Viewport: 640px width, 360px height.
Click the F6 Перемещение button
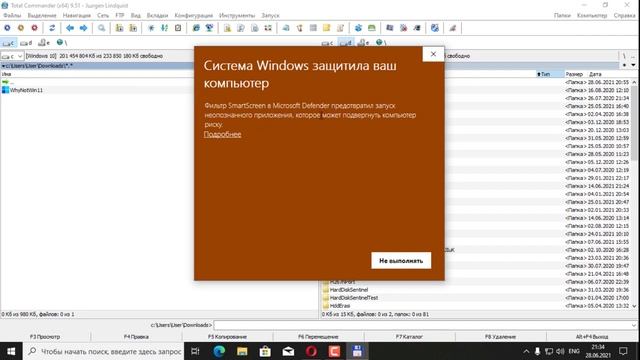(318, 337)
